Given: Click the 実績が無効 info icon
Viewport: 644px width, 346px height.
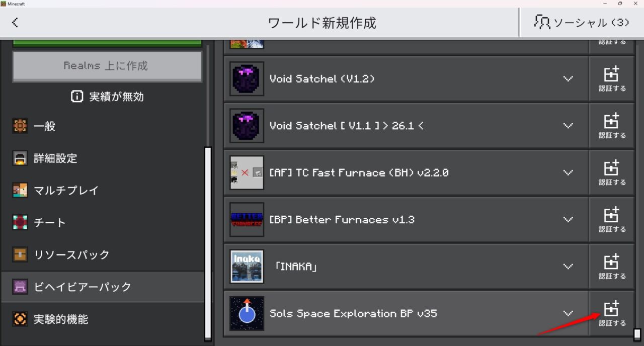Looking at the screenshot, I should tap(77, 97).
